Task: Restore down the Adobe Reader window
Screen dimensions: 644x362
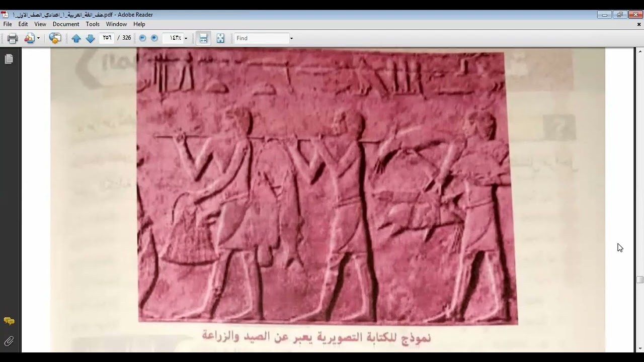Action: point(620,15)
